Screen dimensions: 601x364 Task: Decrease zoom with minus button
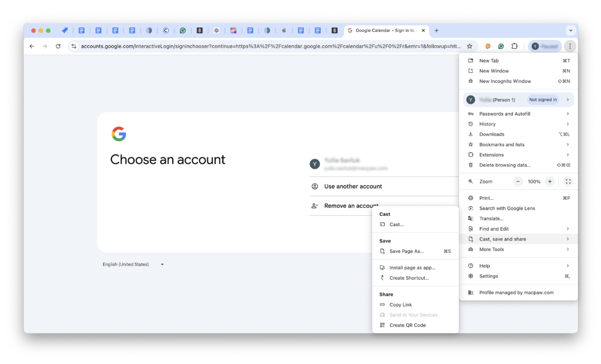click(x=518, y=182)
